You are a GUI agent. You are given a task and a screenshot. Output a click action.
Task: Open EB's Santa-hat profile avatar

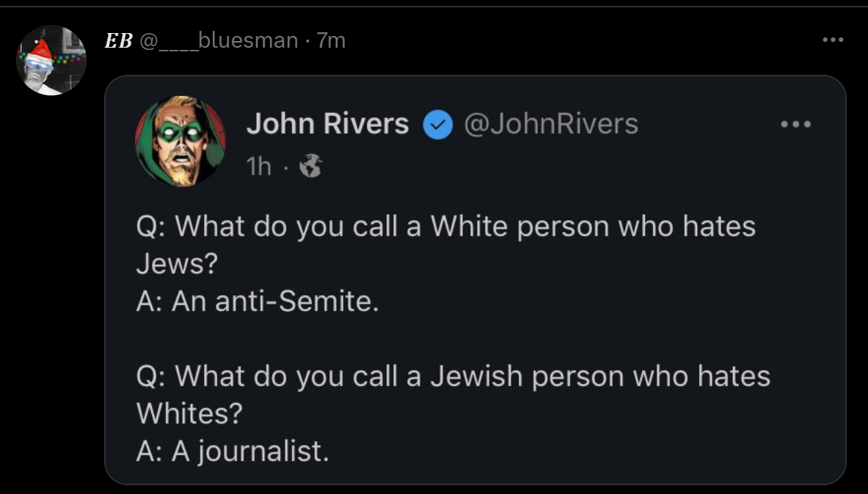click(51, 60)
